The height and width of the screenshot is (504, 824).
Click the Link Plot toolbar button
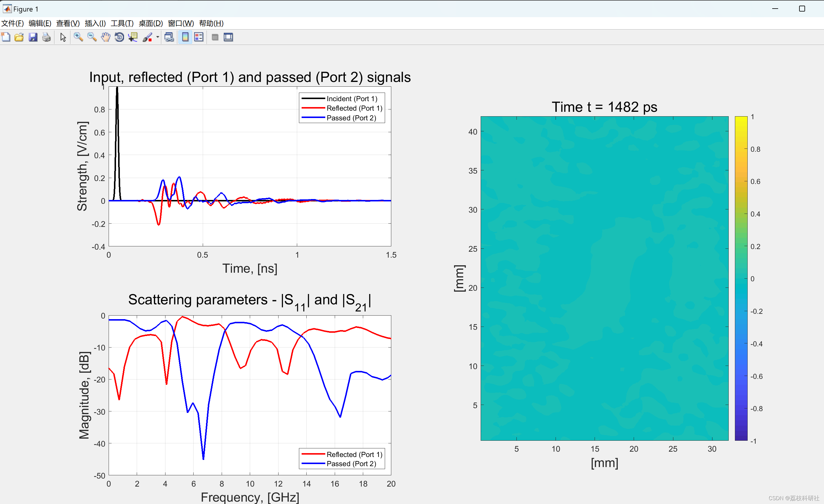tap(169, 37)
